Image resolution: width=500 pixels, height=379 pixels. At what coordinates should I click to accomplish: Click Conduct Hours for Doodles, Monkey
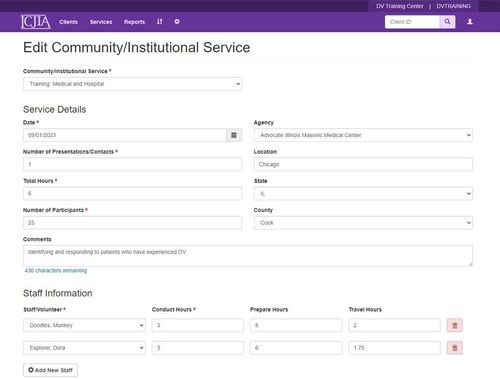pyautogui.click(x=198, y=325)
